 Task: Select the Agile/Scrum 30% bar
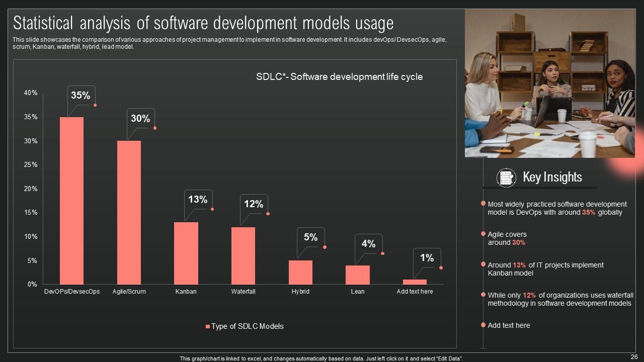click(129, 212)
